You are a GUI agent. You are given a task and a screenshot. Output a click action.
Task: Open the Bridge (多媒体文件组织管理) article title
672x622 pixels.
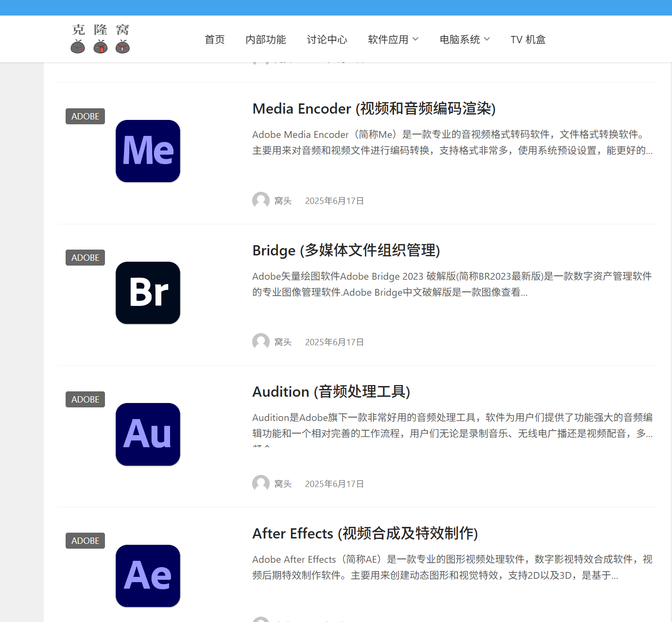(346, 251)
